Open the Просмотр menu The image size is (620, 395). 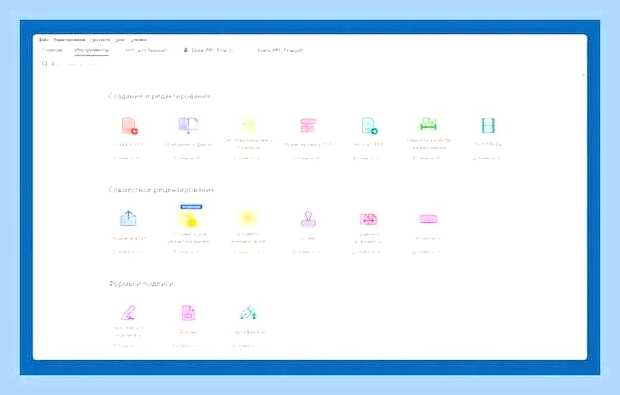100,40
